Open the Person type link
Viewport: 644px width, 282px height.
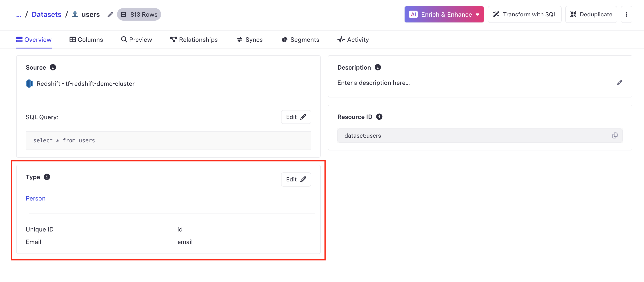point(36,198)
